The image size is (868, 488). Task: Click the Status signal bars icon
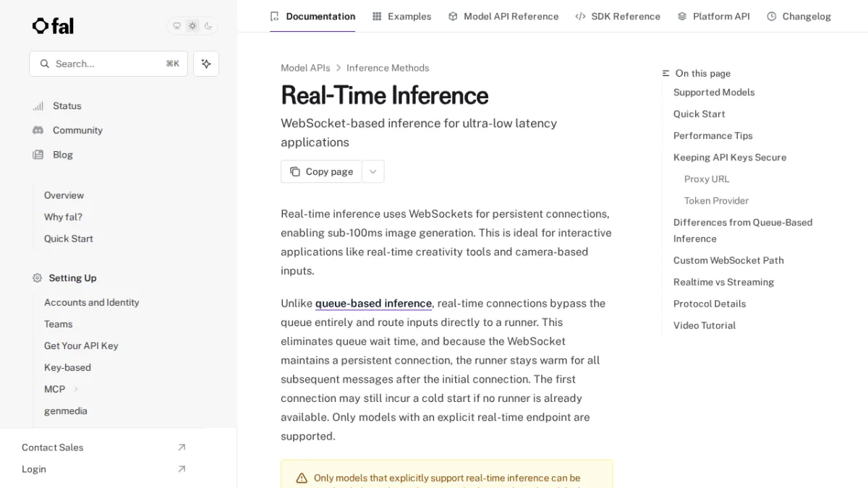point(38,106)
